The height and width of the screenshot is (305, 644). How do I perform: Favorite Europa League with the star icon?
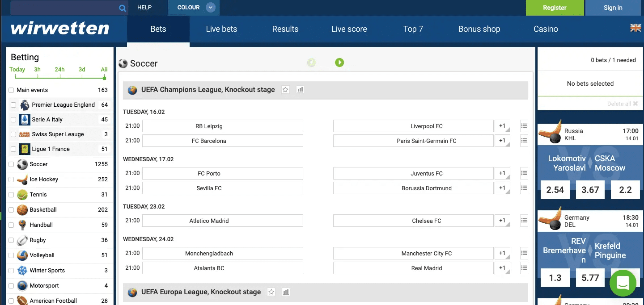coord(271,292)
